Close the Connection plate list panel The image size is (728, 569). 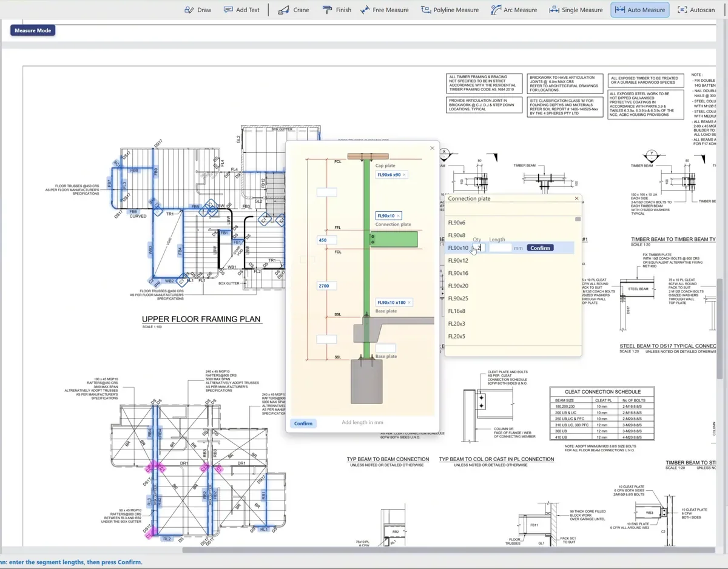tap(576, 198)
